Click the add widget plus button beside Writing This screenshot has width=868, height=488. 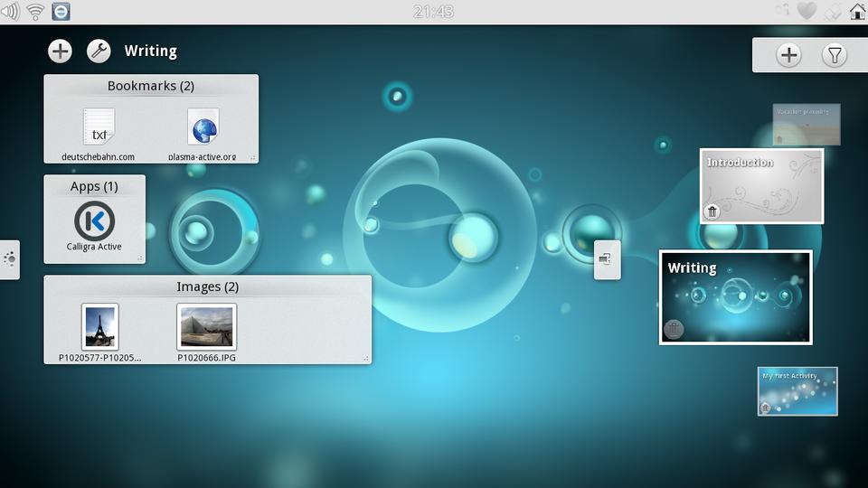pyautogui.click(x=60, y=51)
